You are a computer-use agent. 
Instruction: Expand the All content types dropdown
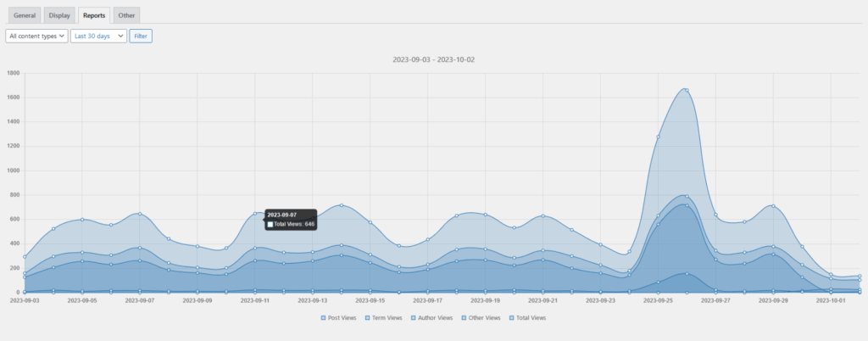point(36,36)
